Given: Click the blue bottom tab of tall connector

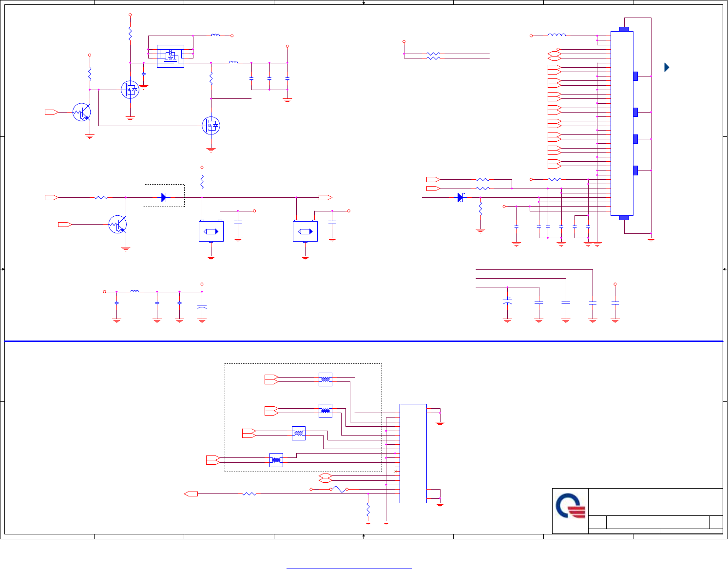Looking at the screenshot, I should click(624, 218).
